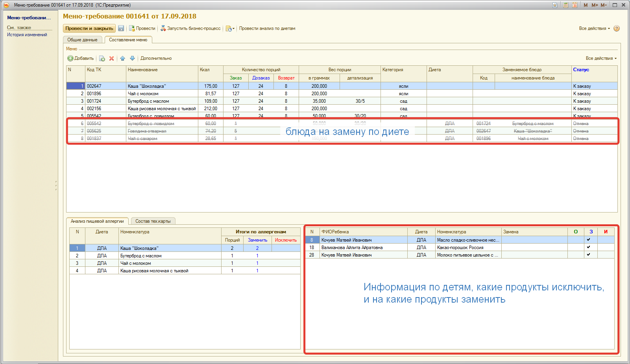
Task: Click the Дополнительно button
Action: 156,58
